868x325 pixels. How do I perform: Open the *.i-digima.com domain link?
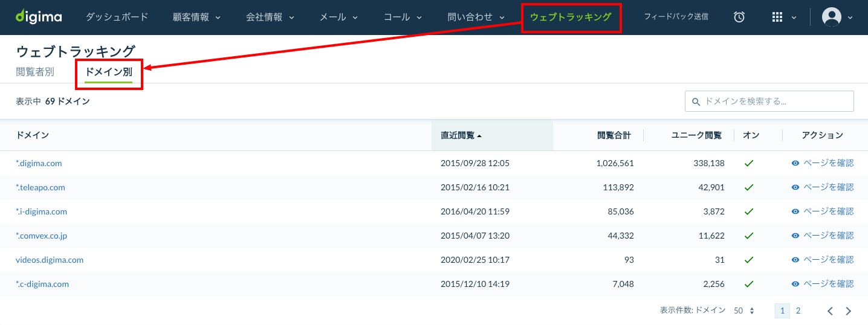41,211
